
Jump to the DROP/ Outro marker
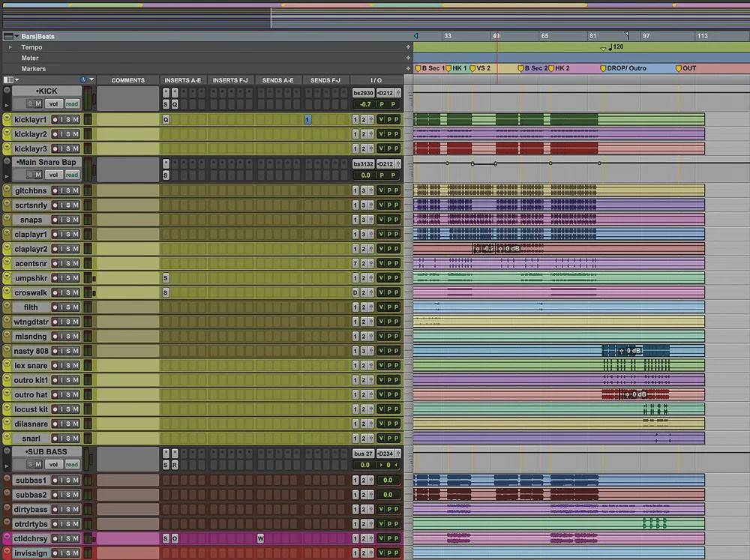[x=604, y=68]
